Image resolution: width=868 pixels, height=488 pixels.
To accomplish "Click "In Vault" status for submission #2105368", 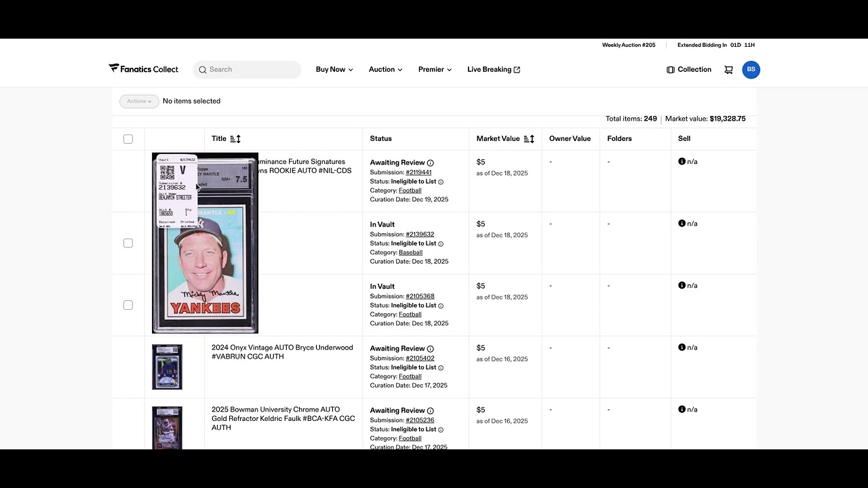I will 382,287.
